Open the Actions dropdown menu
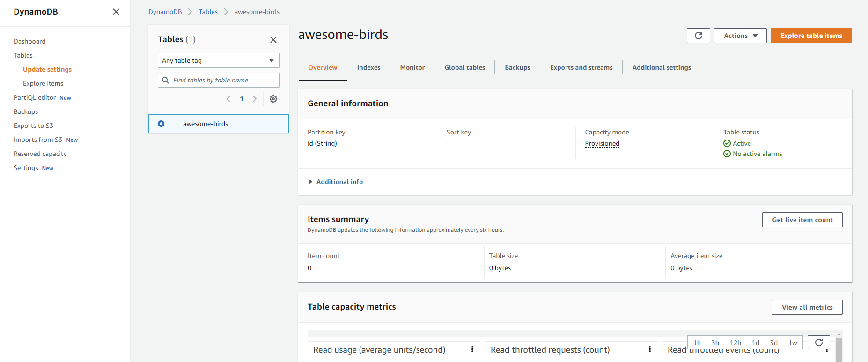 (x=740, y=36)
